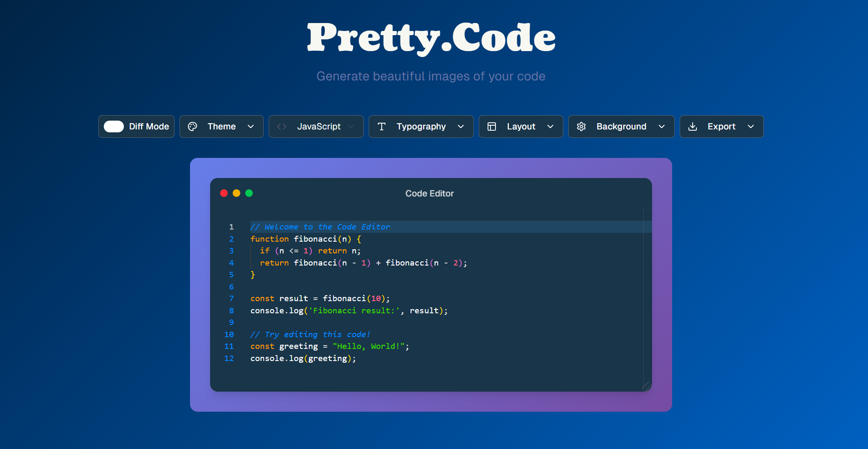Click the Theme palette icon
The image size is (868, 449).
click(x=193, y=126)
